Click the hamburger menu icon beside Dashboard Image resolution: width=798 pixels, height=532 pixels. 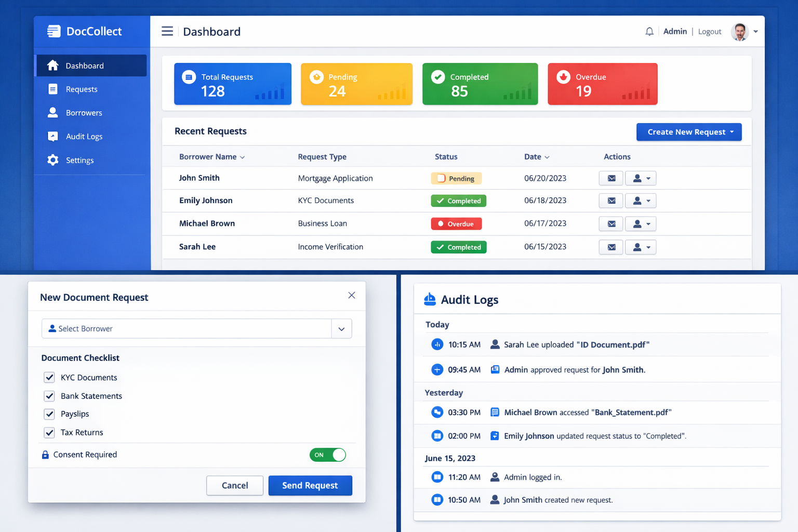click(167, 31)
